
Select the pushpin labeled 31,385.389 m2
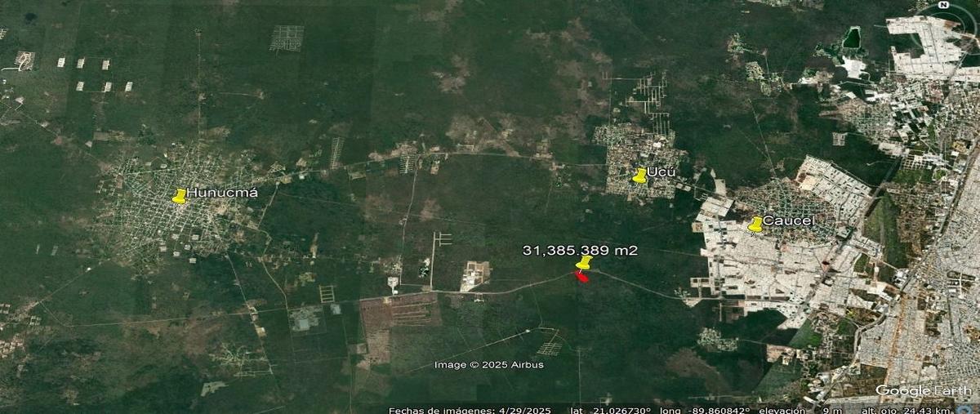(583, 262)
